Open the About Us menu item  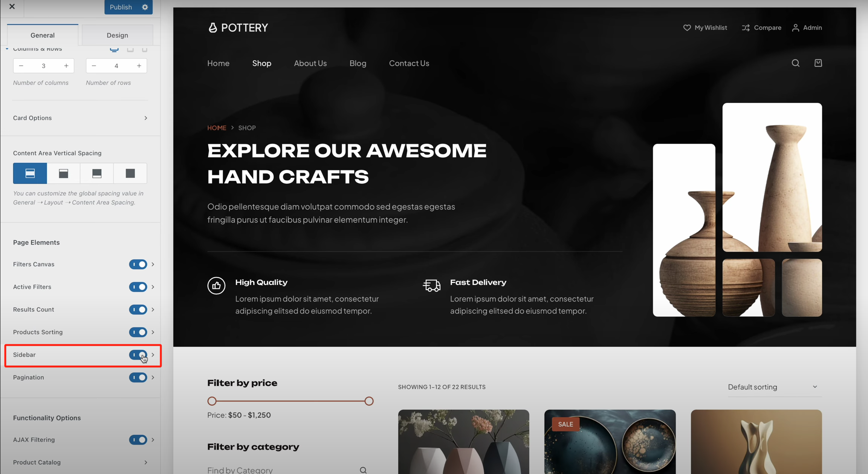pyautogui.click(x=310, y=63)
